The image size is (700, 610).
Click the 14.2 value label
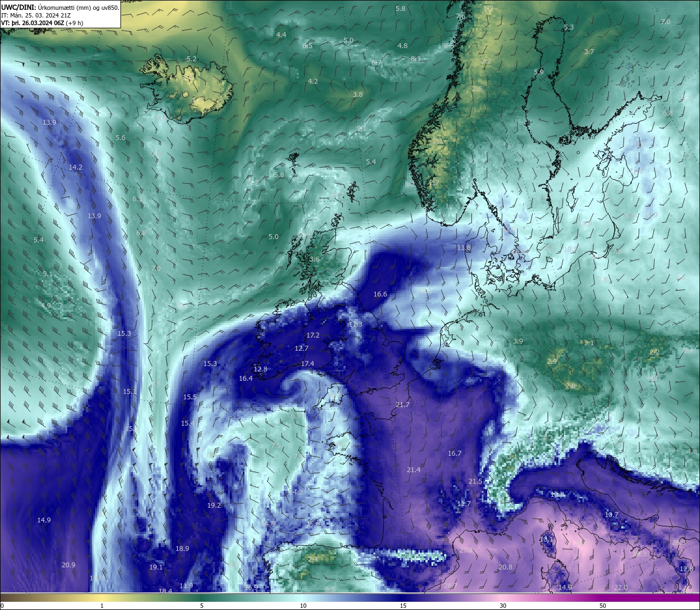75,167
